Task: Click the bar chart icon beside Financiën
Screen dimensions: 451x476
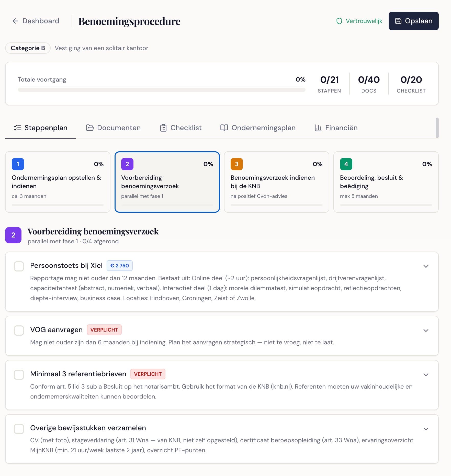Action: pos(318,128)
